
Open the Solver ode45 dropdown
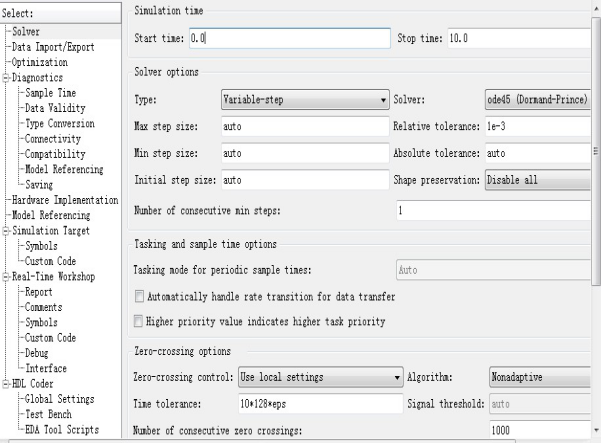point(538,100)
